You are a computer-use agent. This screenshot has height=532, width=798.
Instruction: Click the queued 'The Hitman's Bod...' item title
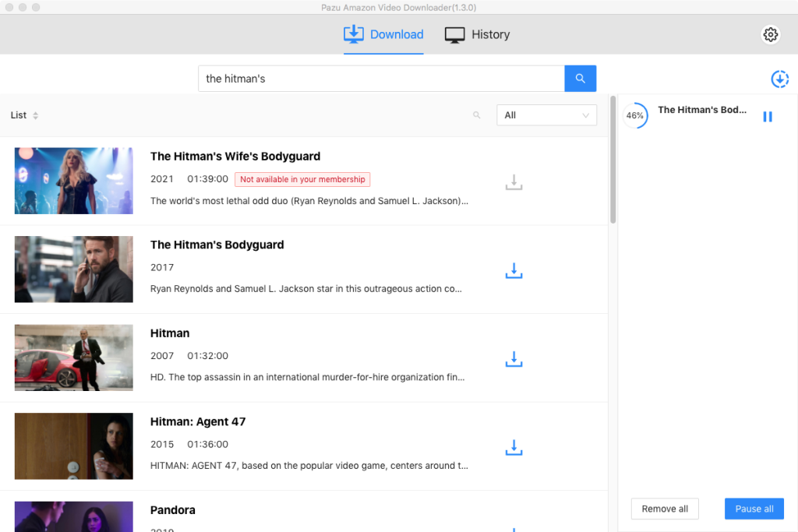coord(702,109)
